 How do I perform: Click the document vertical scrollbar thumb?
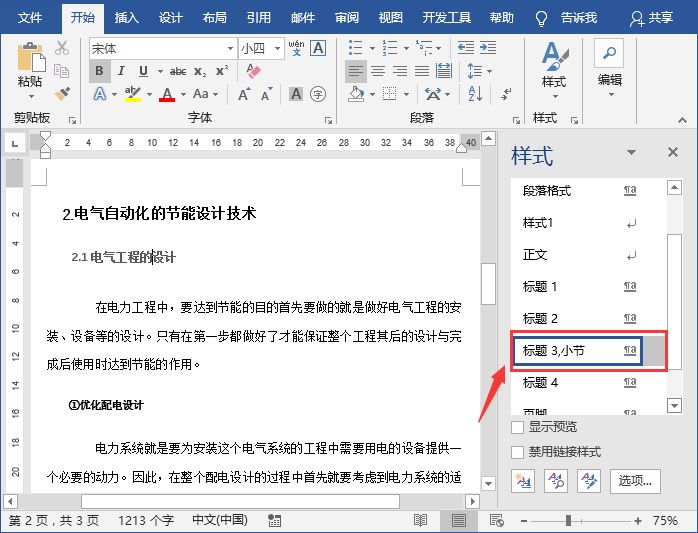point(488,284)
